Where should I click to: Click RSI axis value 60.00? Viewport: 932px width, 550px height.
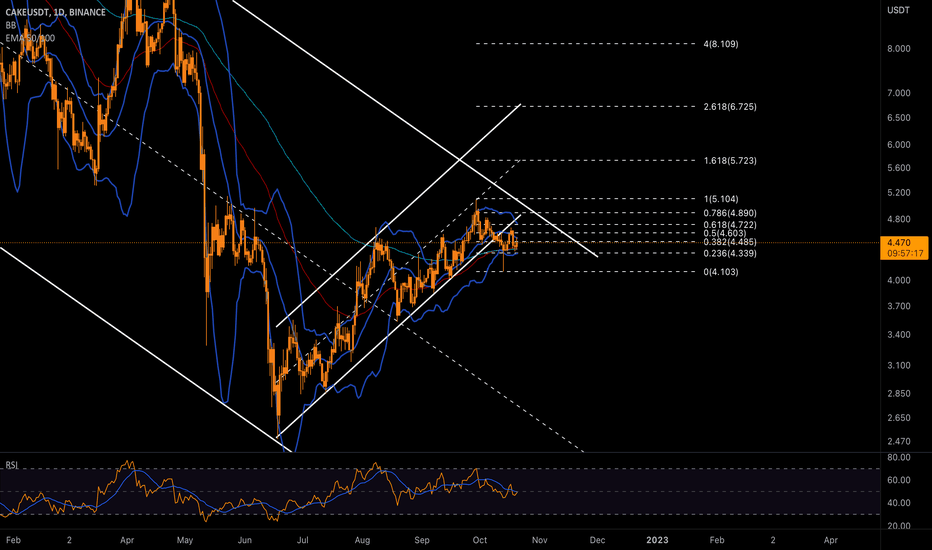point(899,480)
